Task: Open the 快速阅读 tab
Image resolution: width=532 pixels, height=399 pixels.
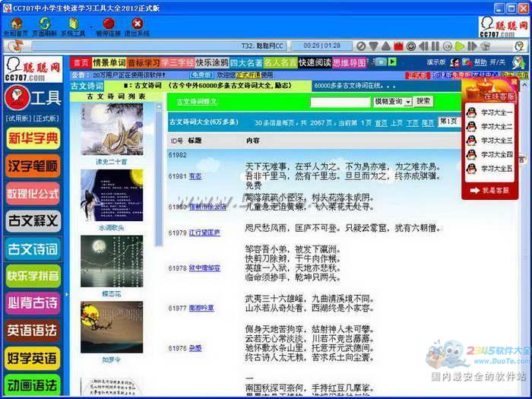Action: tap(315, 62)
